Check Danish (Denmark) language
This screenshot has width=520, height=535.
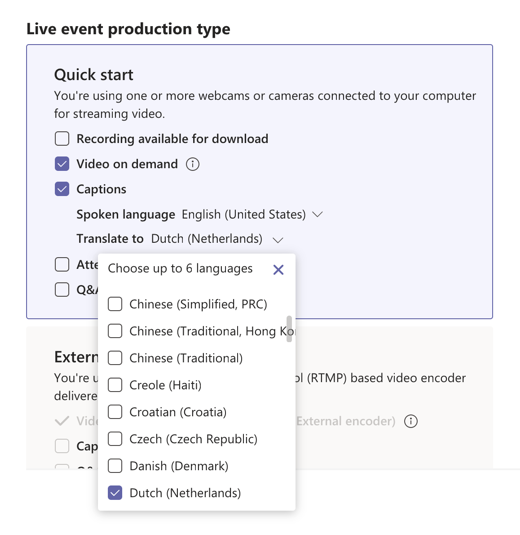115,466
